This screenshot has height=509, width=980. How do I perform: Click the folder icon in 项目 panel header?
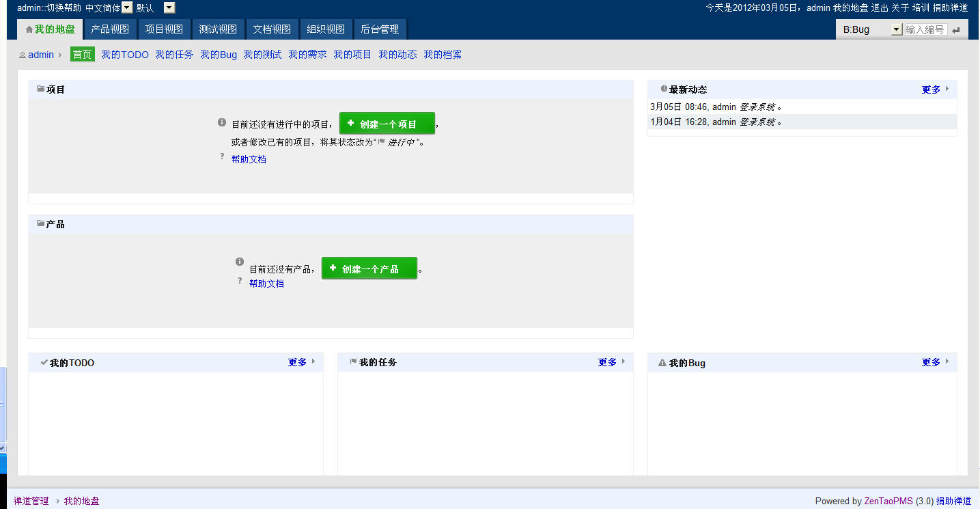pos(40,89)
